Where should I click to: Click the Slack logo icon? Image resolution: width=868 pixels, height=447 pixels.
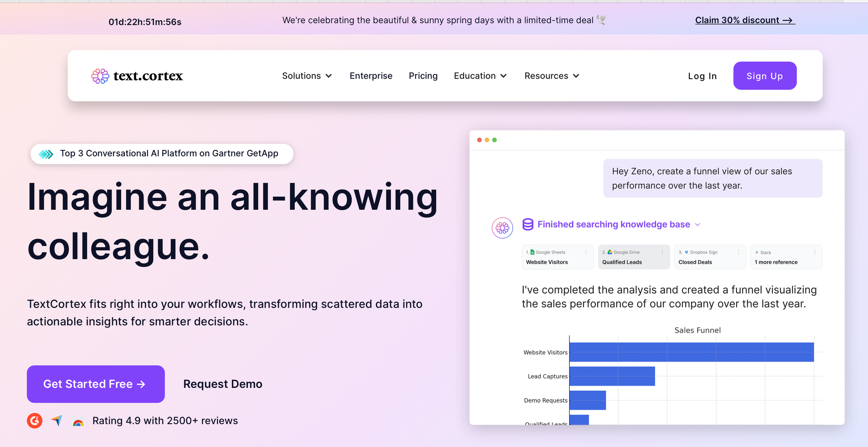(757, 252)
